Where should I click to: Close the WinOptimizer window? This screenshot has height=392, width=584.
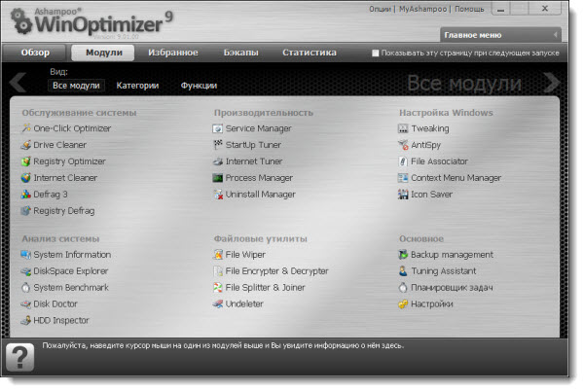tap(545, 9)
